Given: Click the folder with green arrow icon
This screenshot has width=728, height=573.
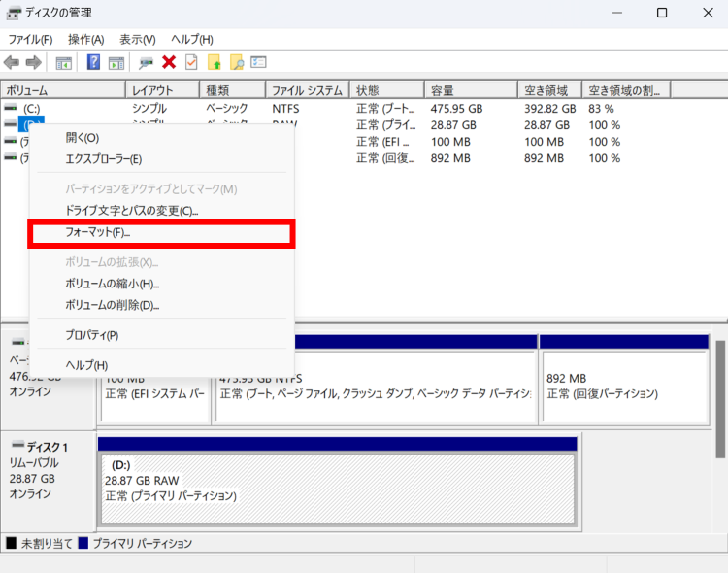Looking at the screenshot, I should pos(215,62).
